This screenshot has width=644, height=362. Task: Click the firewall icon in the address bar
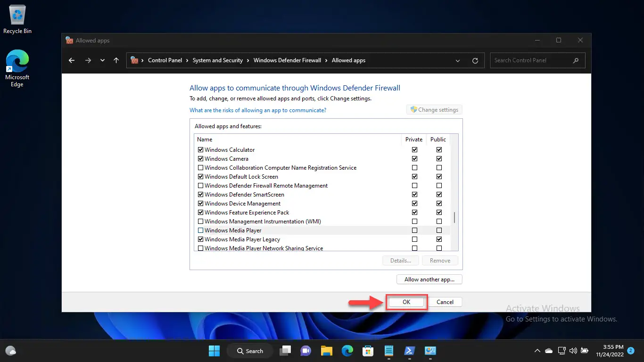pyautogui.click(x=134, y=60)
